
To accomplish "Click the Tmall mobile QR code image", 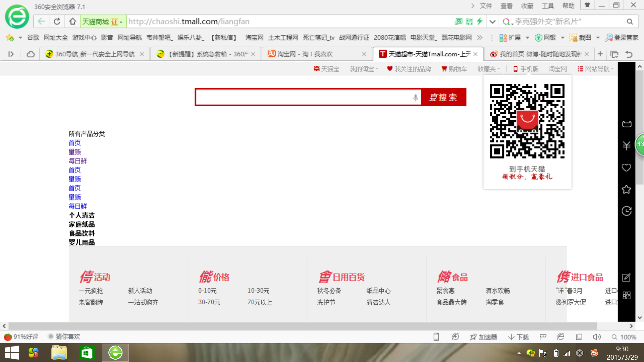I will coord(527,121).
